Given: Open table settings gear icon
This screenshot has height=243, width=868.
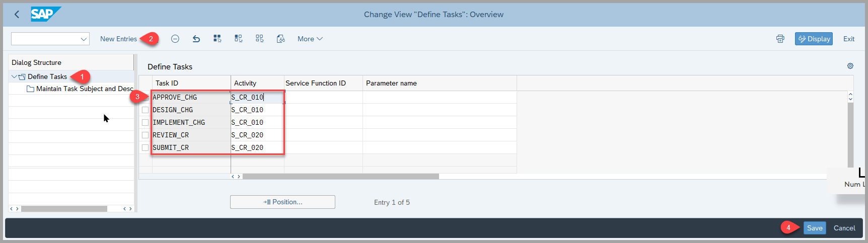Looking at the screenshot, I should coord(850,66).
